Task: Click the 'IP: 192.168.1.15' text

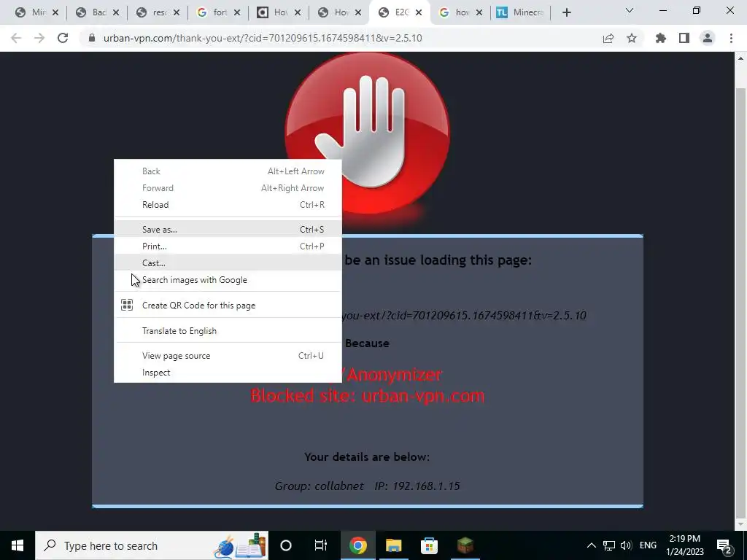Action: (417, 486)
